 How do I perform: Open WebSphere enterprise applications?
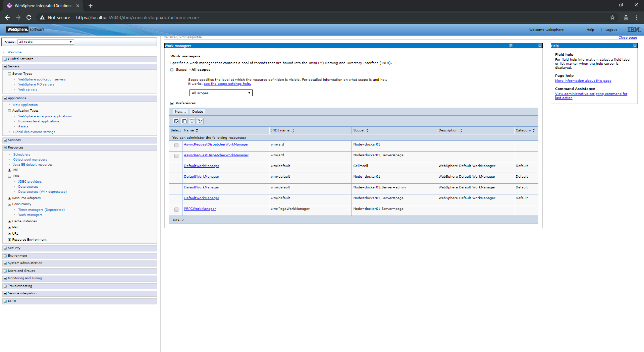coord(45,116)
